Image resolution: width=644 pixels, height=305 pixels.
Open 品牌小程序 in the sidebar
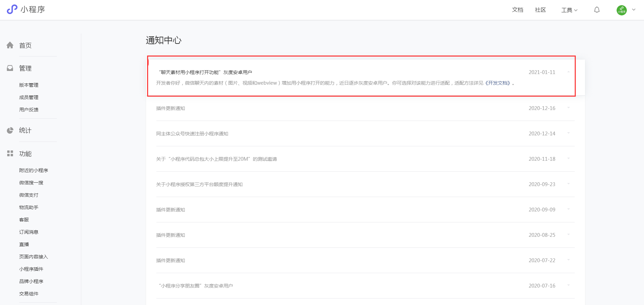click(31, 281)
